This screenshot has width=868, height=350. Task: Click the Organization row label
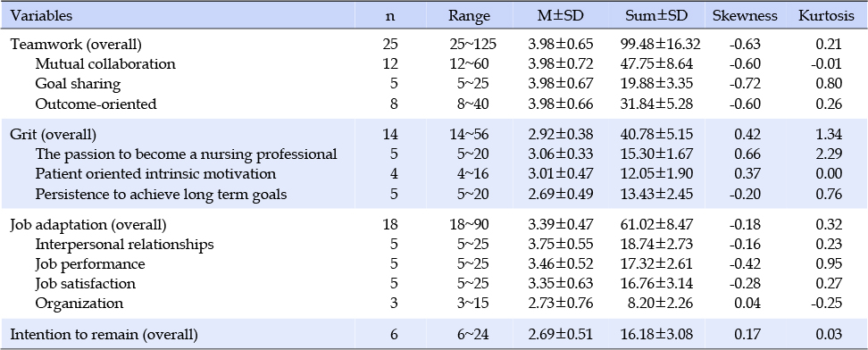79,304
